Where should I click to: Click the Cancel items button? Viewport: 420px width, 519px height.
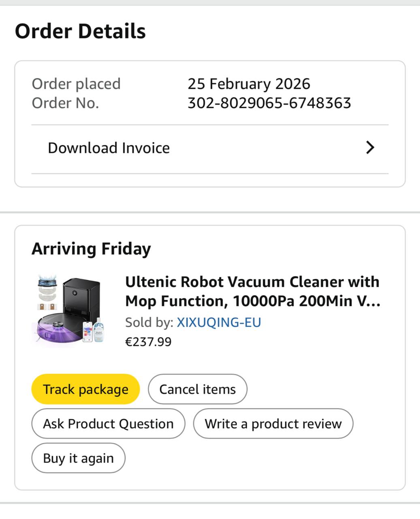click(x=197, y=389)
